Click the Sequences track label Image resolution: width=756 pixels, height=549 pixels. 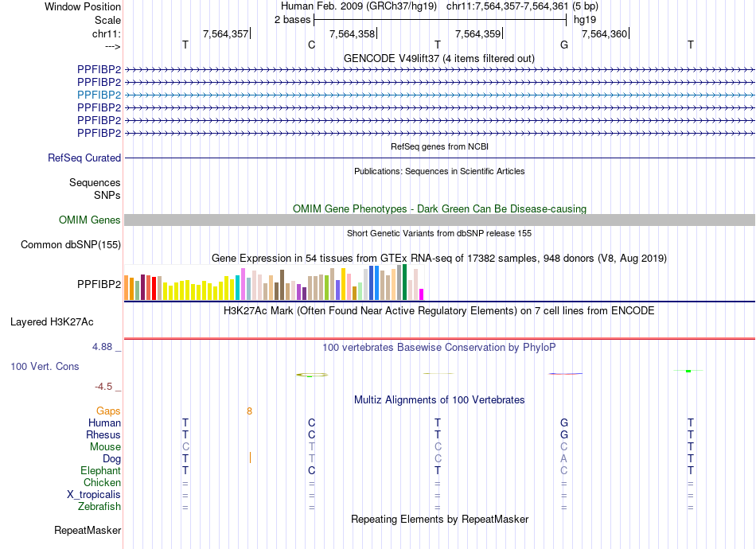point(95,183)
